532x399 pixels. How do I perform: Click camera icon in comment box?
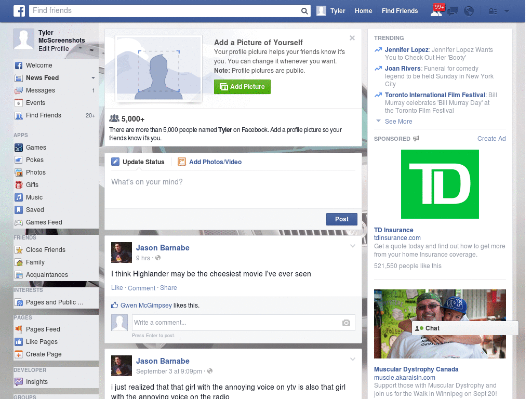click(x=345, y=323)
